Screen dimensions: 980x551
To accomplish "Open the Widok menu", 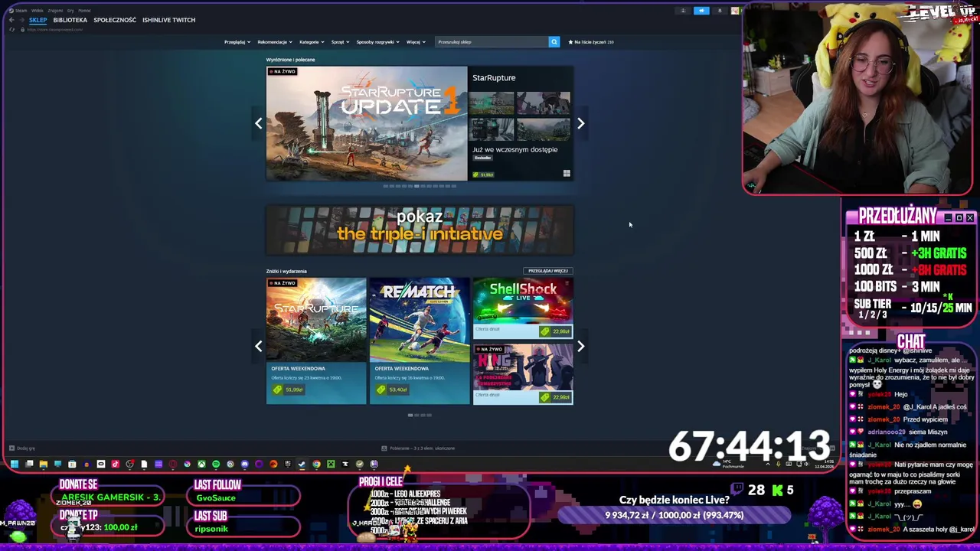I will point(38,11).
